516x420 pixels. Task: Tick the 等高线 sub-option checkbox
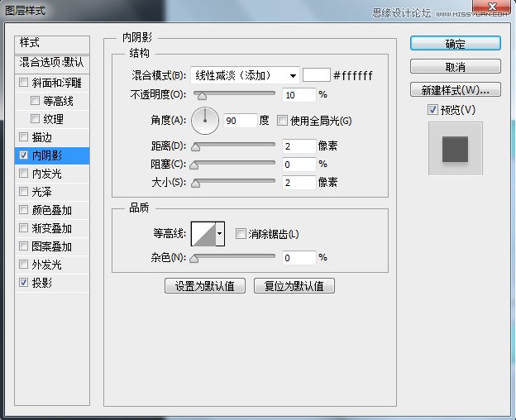coord(35,100)
